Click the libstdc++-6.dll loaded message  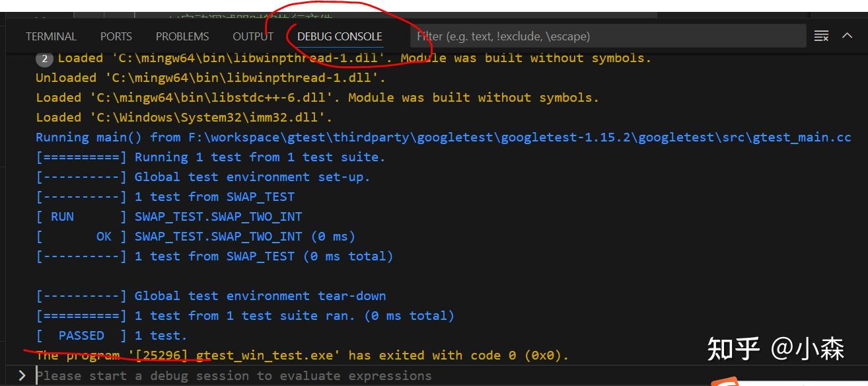point(317,97)
